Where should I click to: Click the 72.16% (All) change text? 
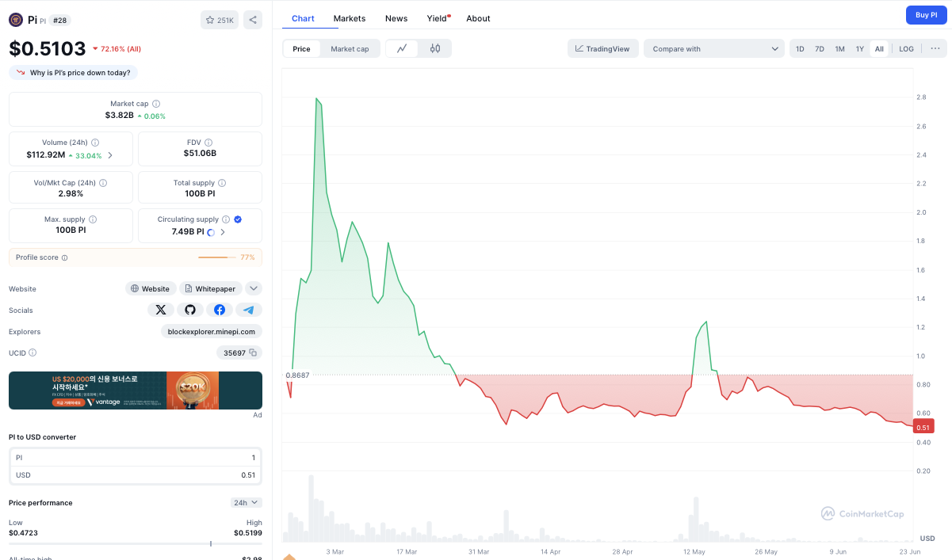[x=120, y=49]
